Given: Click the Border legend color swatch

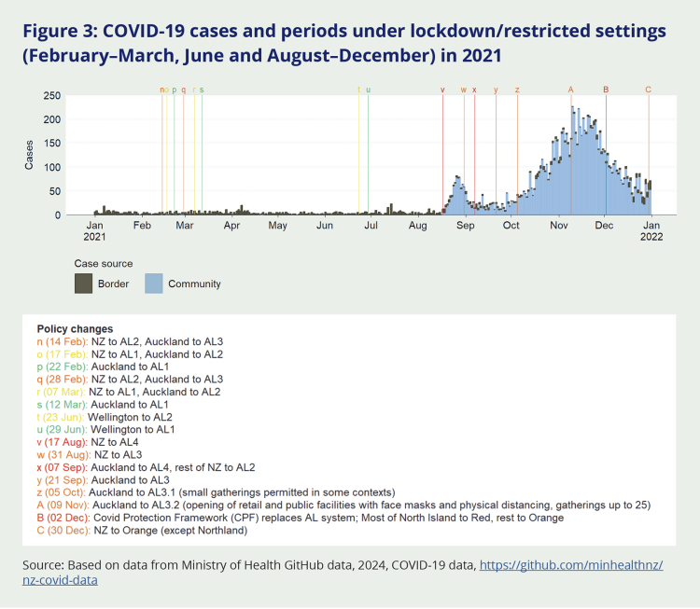Looking at the screenshot, I should [x=83, y=284].
